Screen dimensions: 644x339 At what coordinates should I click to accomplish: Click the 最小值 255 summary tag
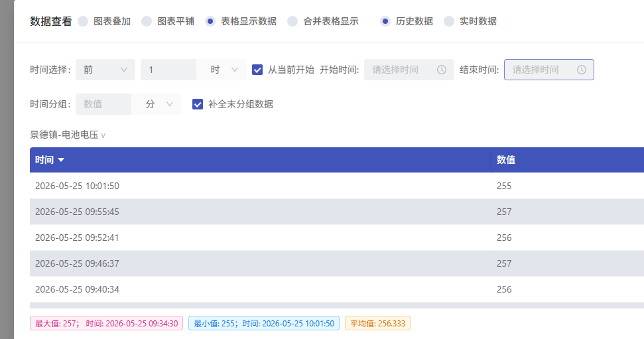[x=264, y=323]
